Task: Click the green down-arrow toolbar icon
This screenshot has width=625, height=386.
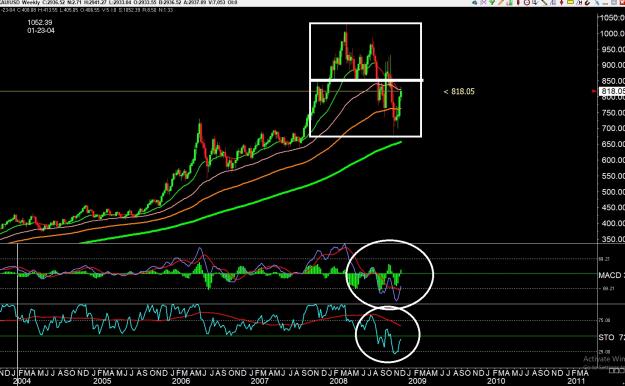Action: (492, 2)
